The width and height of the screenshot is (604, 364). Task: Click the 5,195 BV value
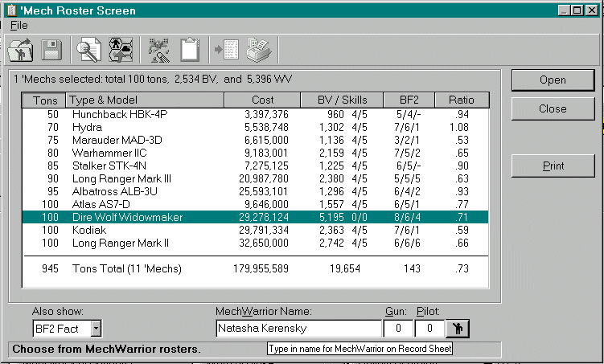(x=331, y=217)
